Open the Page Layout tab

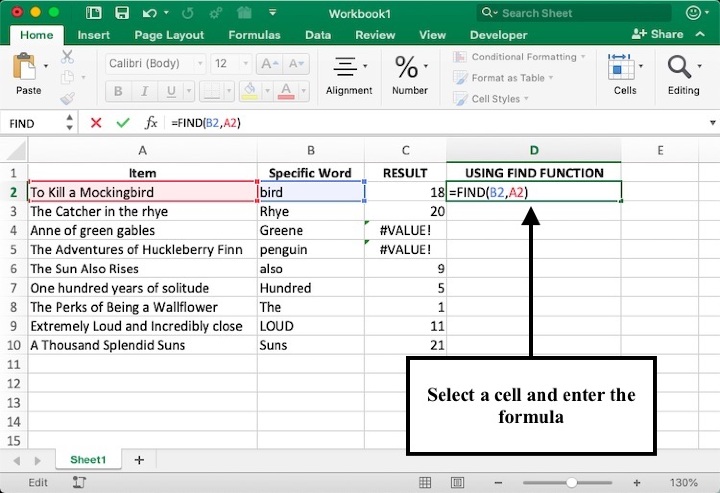pos(169,35)
